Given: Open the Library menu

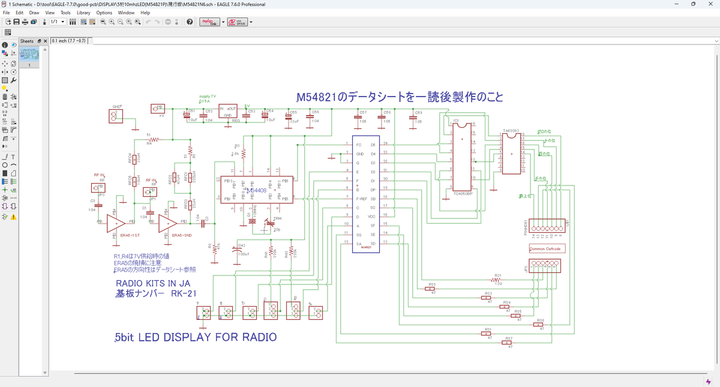Looking at the screenshot, I should tap(83, 13).
